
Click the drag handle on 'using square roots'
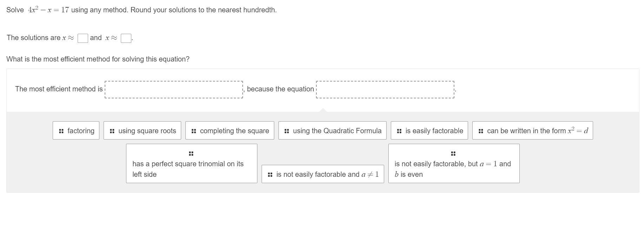(x=112, y=131)
